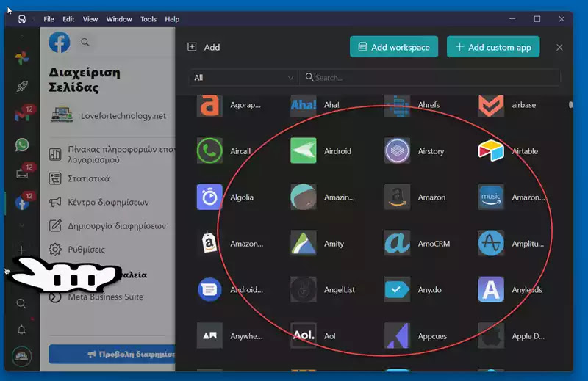Open the All category dropdown
The height and width of the screenshot is (381, 588).
[243, 78]
